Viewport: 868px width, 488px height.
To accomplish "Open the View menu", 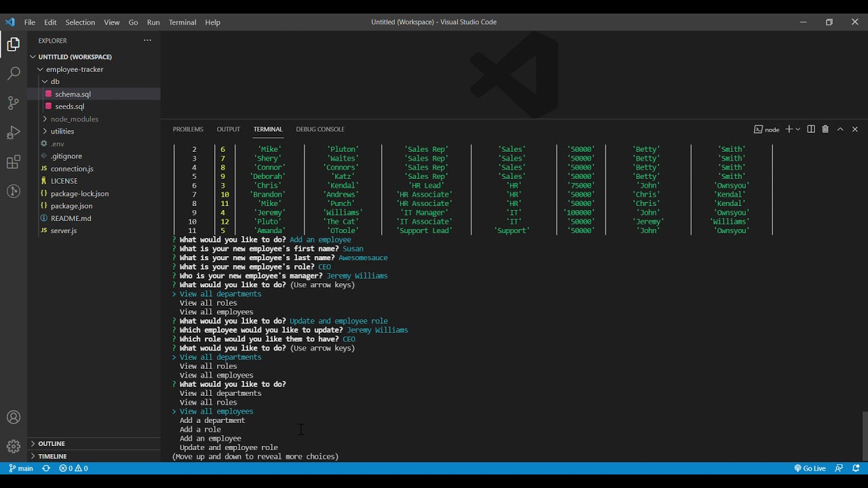I will pyautogui.click(x=112, y=22).
